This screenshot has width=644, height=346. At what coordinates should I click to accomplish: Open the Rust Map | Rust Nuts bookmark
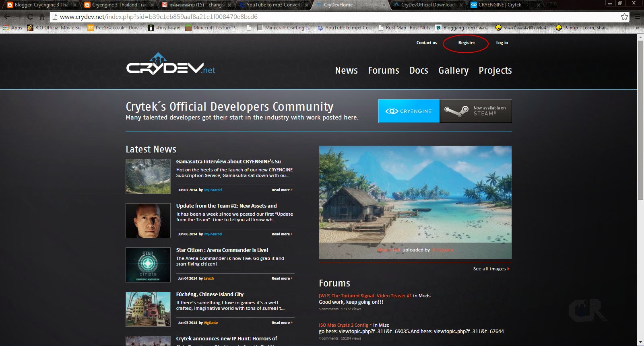pyautogui.click(x=404, y=28)
